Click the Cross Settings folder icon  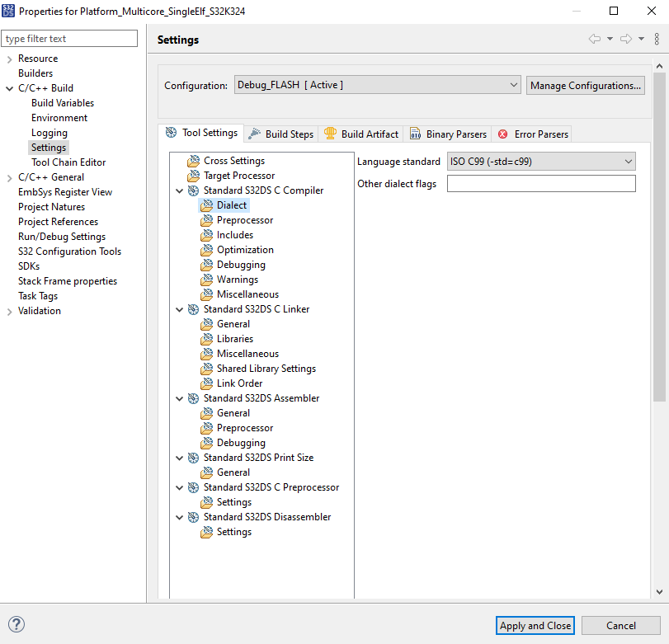point(193,161)
